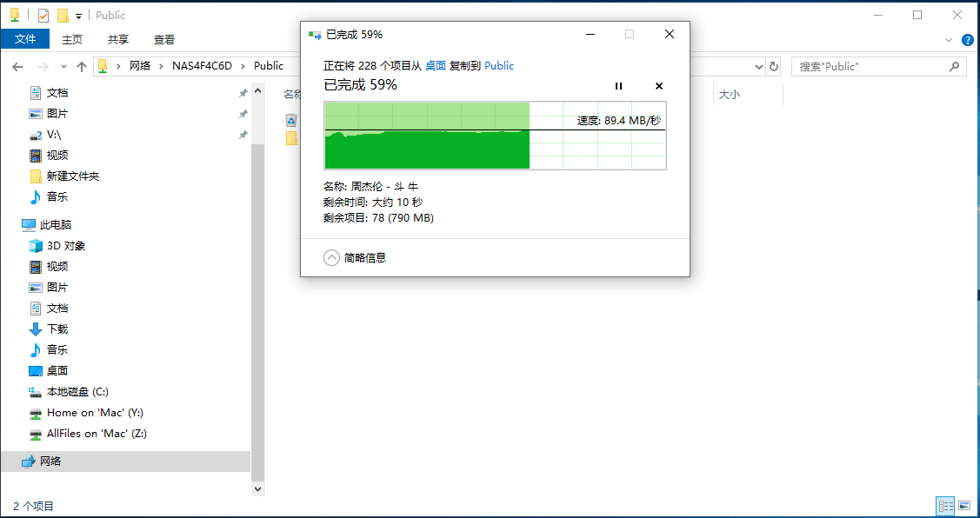Open Explorer help question mark
Screen dimensions: 980x518
point(967,39)
